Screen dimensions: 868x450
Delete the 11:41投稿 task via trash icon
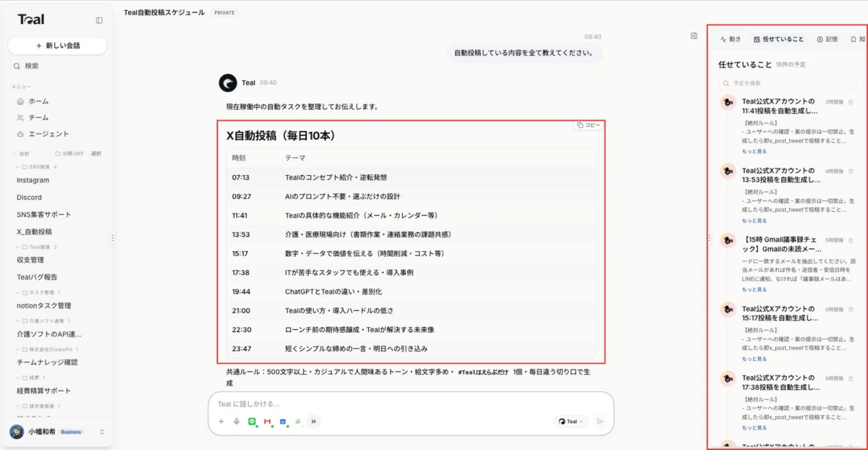click(850, 102)
